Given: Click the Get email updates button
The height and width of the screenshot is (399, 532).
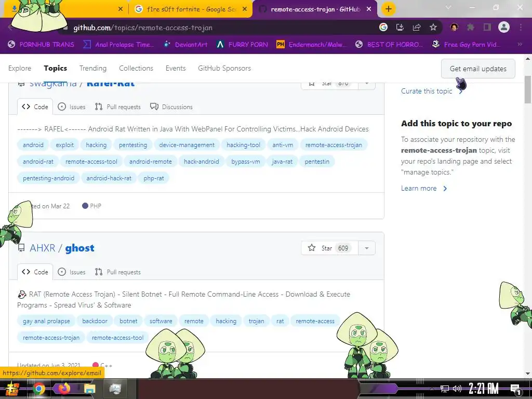Looking at the screenshot, I should [x=478, y=69].
